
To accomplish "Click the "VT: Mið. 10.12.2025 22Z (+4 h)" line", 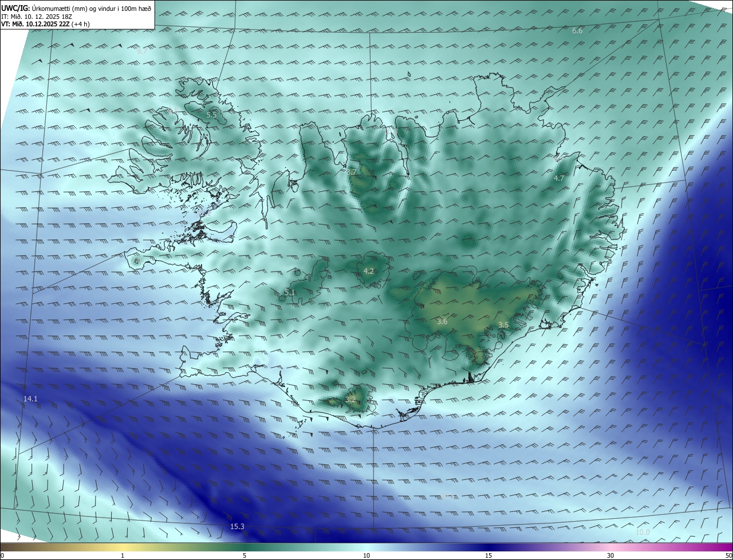I will (45, 24).
